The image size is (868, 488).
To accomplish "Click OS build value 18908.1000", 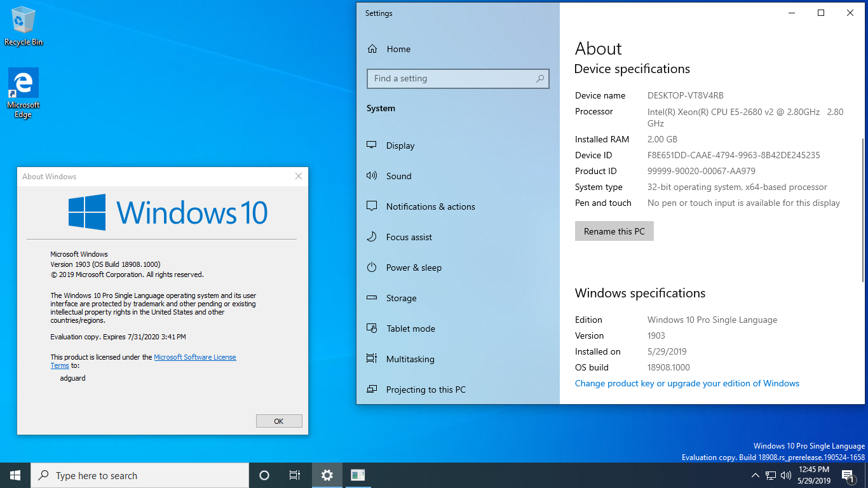I will 668,367.
